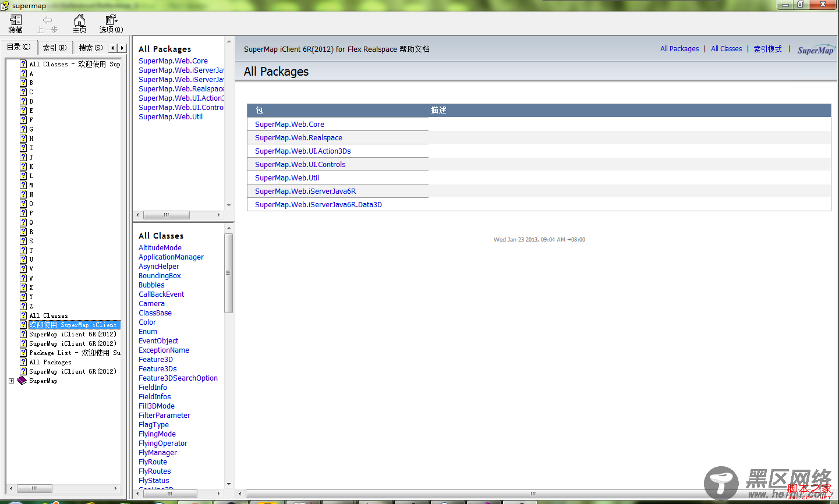Open the ApplicationManager class link
Image resolution: width=839 pixels, height=504 pixels.
pos(171,257)
